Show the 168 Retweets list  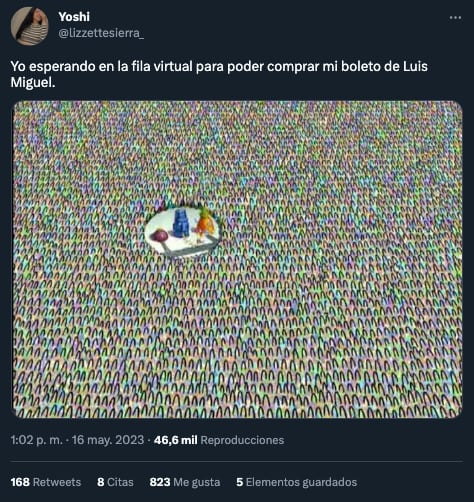46,482
